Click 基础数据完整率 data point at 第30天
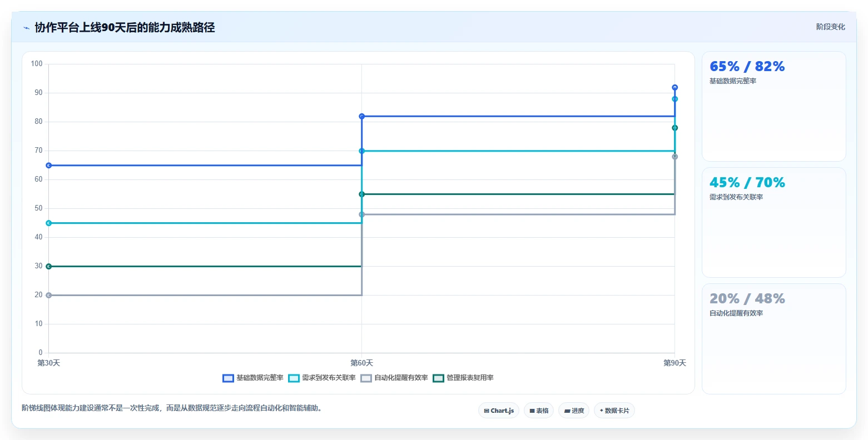The height and width of the screenshot is (440, 868). tap(49, 166)
